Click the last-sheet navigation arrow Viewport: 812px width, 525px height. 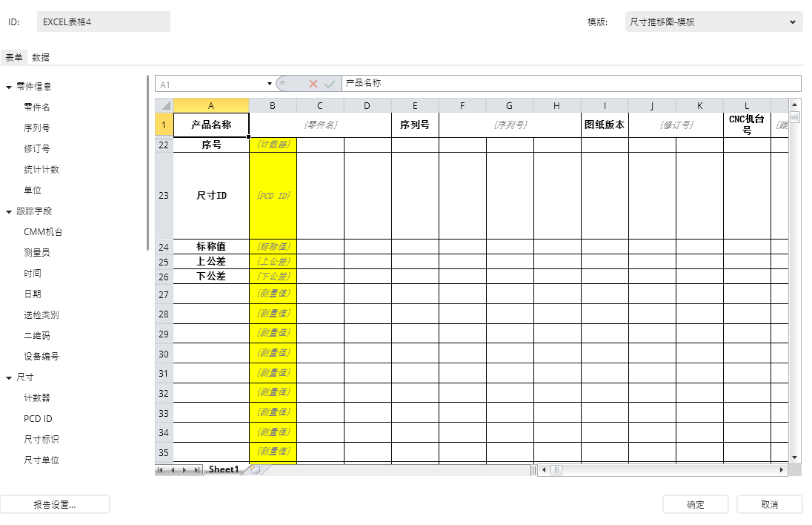click(197, 469)
